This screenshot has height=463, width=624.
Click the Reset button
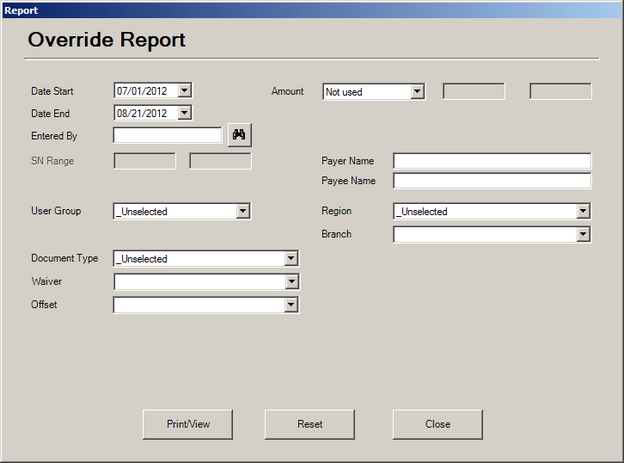coord(310,424)
